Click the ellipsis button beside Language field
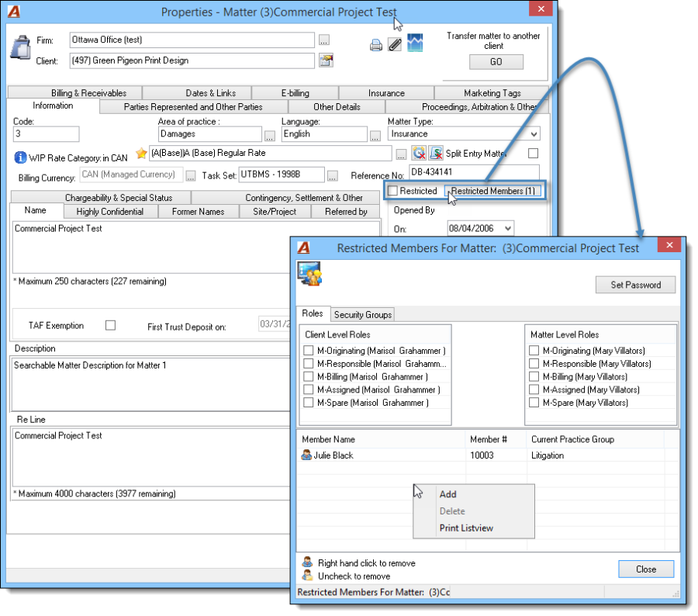The image size is (698, 616). [x=375, y=136]
